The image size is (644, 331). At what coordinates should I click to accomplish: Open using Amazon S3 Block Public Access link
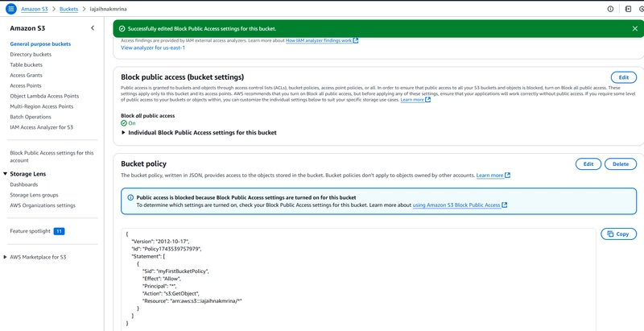pyautogui.click(x=460, y=205)
